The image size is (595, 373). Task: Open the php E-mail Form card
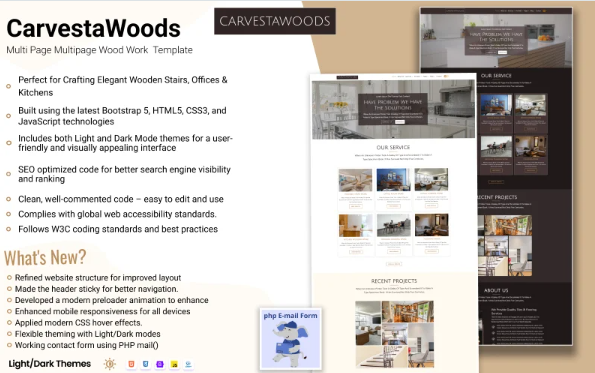[291, 339]
